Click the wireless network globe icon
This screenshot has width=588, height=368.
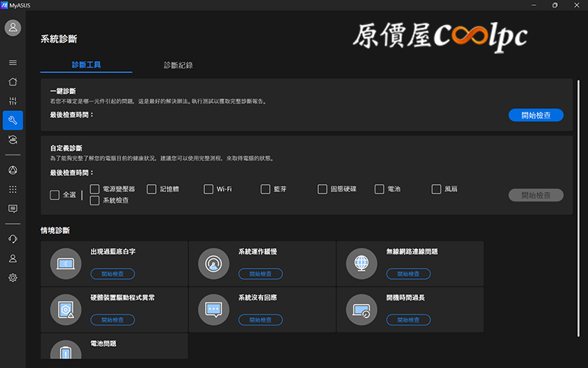click(362, 263)
